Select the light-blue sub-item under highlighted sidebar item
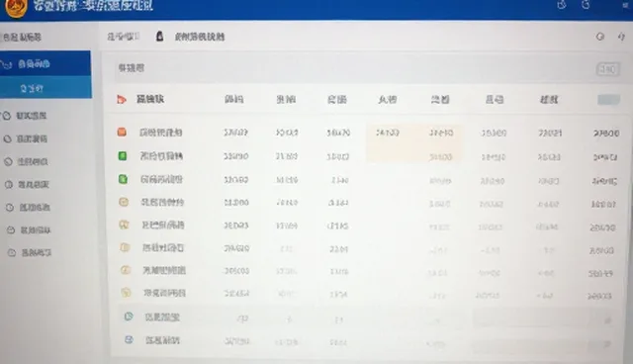This screenshot has height=364, width=633. point(45,87)
